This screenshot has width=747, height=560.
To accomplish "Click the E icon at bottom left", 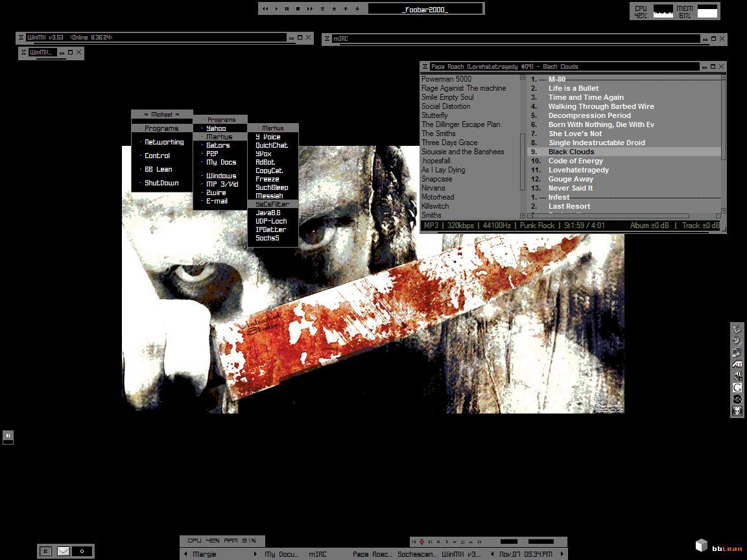I will pos(46,551).
